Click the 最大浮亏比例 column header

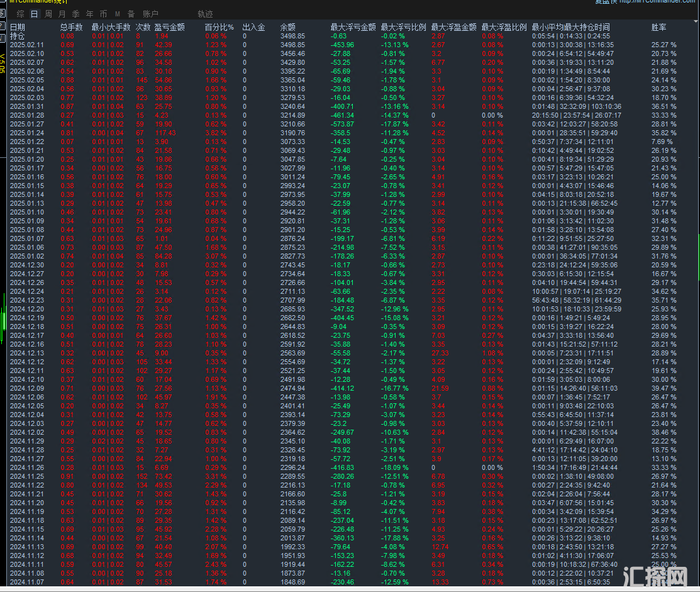pos(403,27)
